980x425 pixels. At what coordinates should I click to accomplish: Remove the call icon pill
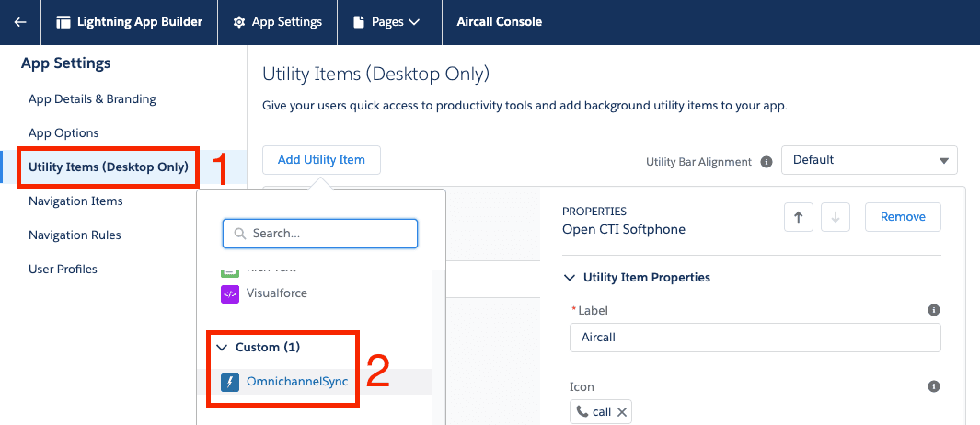tap(622, 412)
